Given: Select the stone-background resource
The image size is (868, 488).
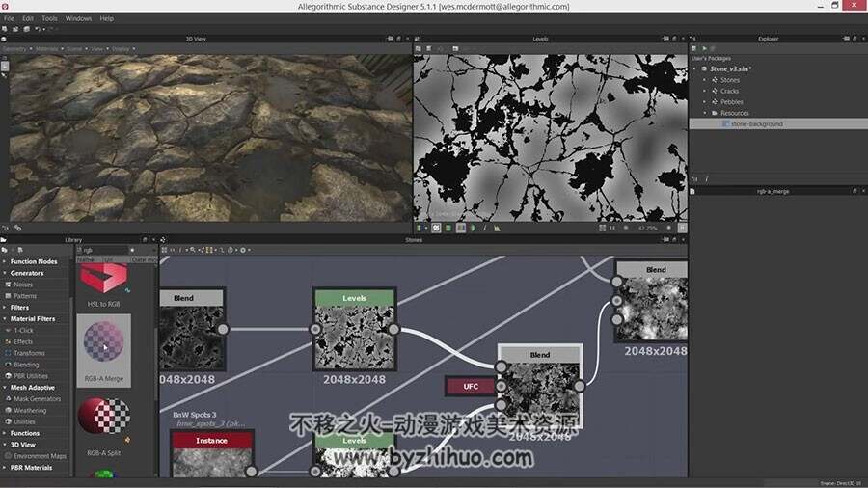Looking at the screenshot, I should [757, 124].
